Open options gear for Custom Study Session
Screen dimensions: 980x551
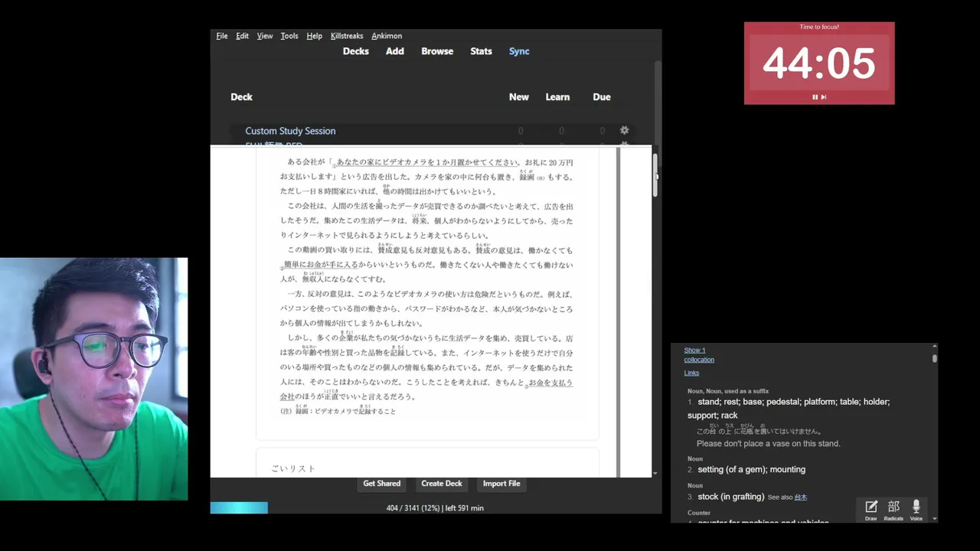(x=624, y=131)
